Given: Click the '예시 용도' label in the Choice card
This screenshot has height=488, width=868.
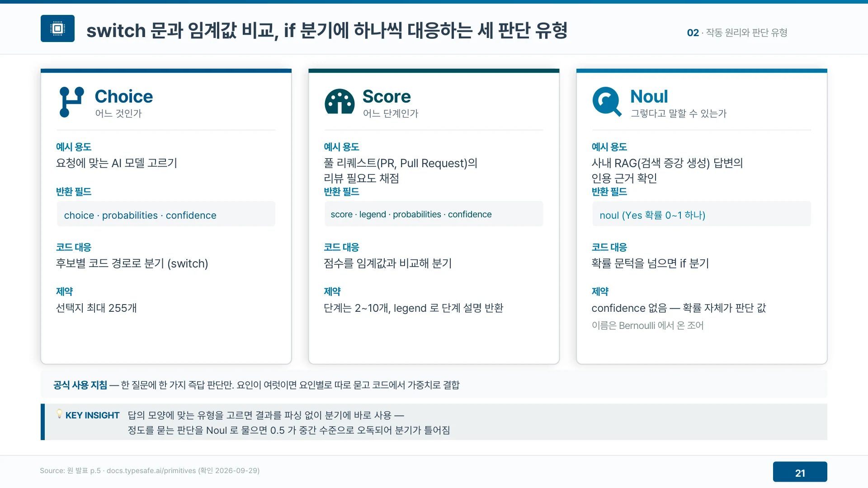Looking at the screenshot, I should 74,147.
